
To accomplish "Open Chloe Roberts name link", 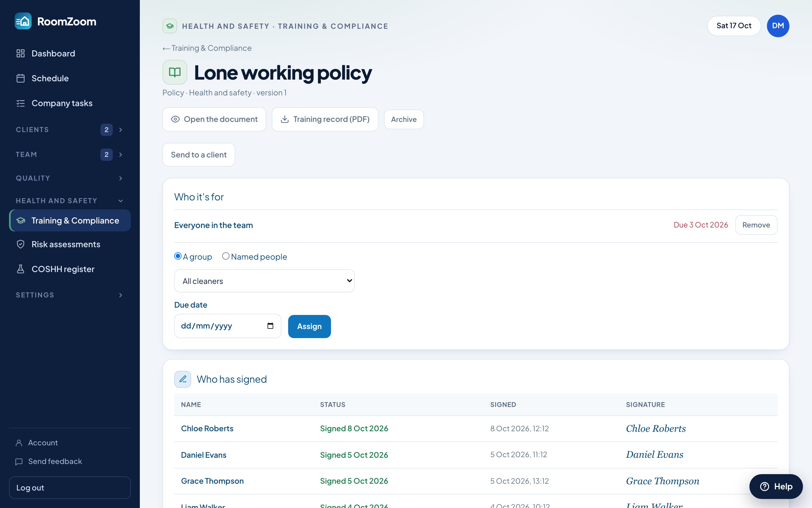I will [x=207, y=428].
